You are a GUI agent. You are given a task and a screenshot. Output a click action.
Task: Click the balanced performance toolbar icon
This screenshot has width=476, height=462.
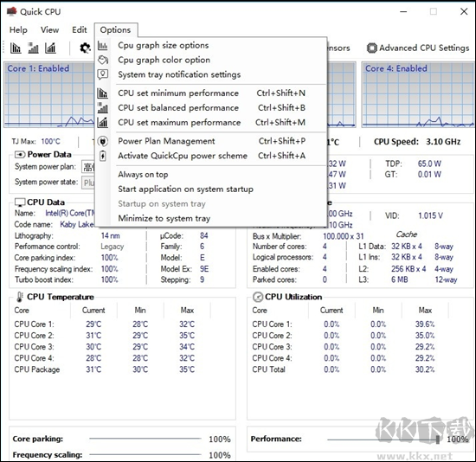33,48
